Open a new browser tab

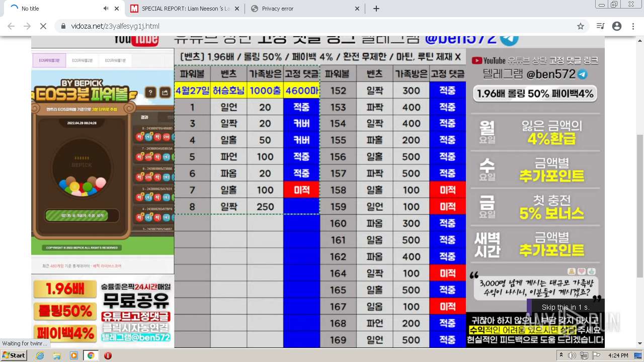coord(376,9)
